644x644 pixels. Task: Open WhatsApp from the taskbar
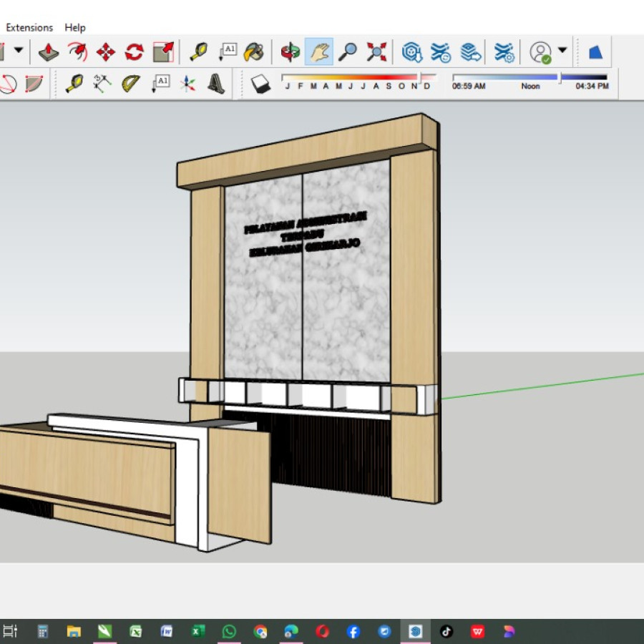pos(229,631)
